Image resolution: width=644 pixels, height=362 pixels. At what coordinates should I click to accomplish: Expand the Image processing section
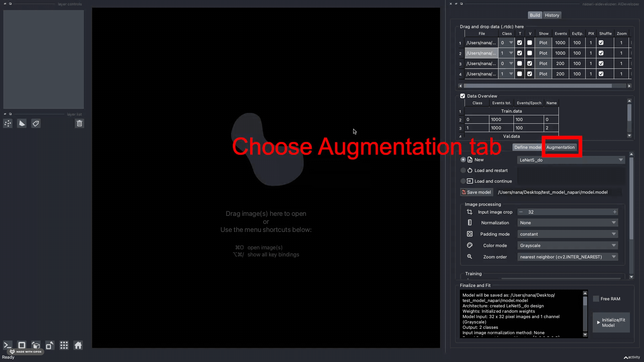[x=483, y=204]
